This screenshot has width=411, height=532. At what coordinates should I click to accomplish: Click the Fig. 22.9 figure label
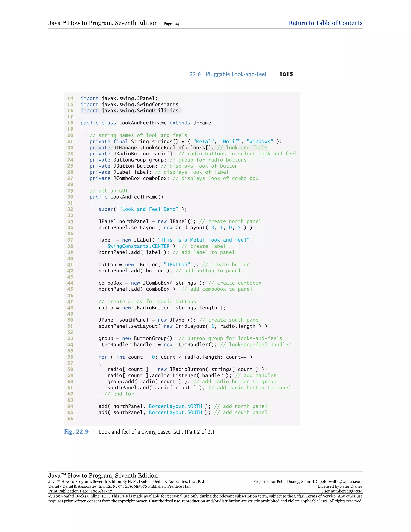tap(76, 432)
